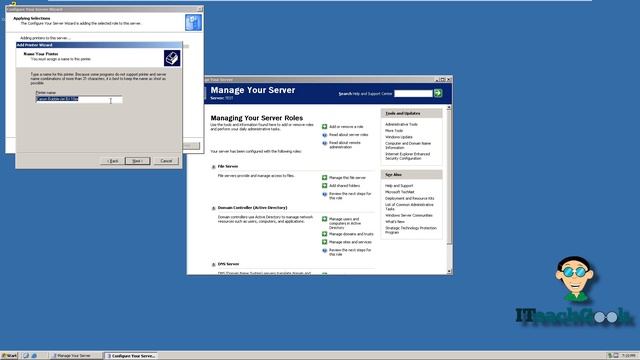
Task: Cancel the Add Printer Wizard
Action: [166, 161]
